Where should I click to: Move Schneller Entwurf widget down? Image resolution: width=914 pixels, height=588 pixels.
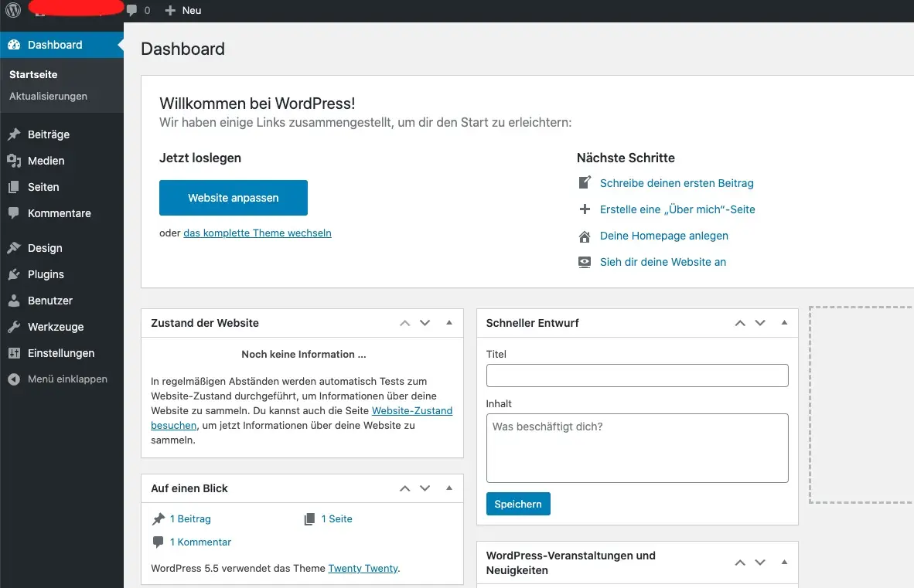point(760,323)
